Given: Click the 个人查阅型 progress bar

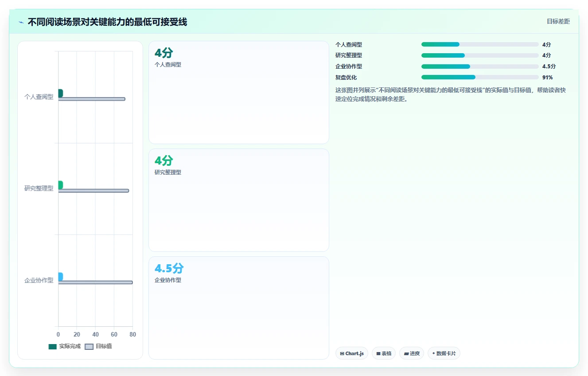Looking at the screenshot, I should coord(480,44).
